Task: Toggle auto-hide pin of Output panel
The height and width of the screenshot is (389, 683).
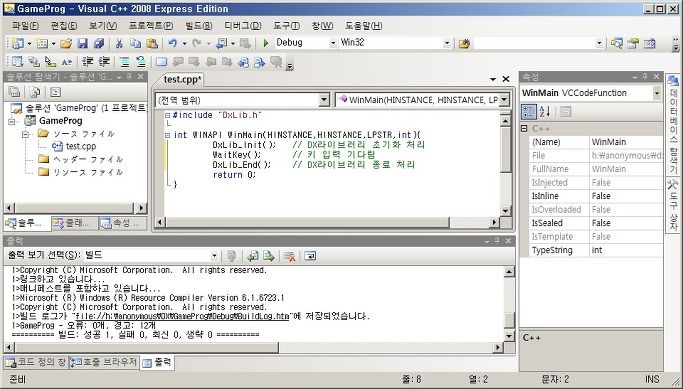Action: pos(497,241)
